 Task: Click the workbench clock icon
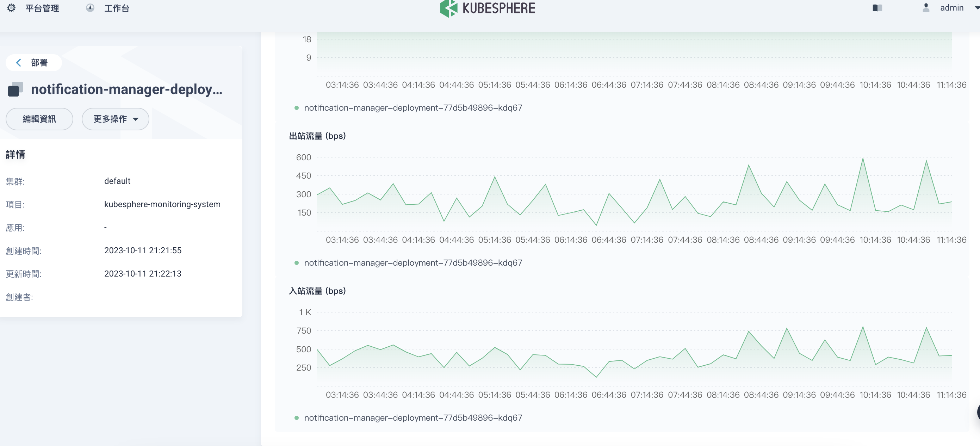[x=90, y=8]
